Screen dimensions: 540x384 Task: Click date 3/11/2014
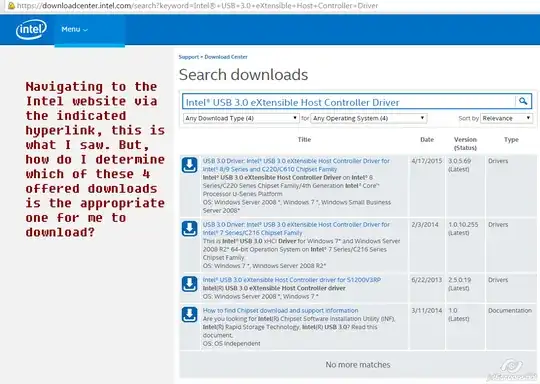[x=427, y=310]
